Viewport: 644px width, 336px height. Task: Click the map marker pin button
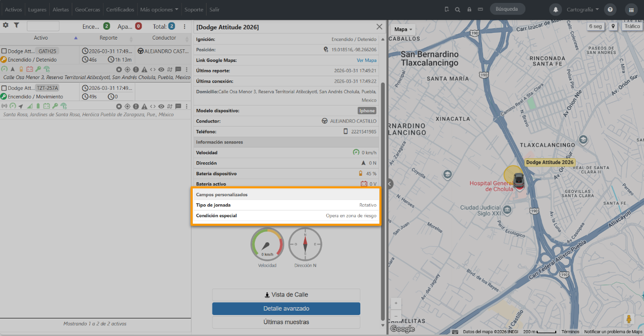click(613, 26)
